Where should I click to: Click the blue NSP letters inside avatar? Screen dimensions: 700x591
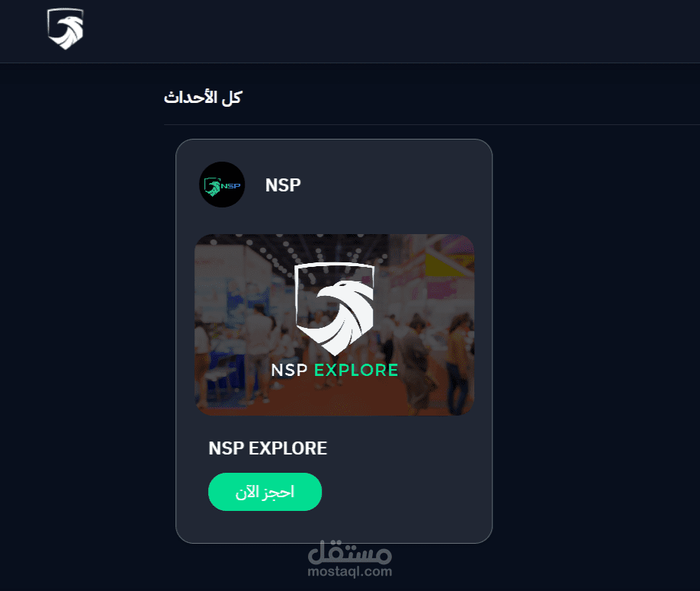tap(231, 186)
